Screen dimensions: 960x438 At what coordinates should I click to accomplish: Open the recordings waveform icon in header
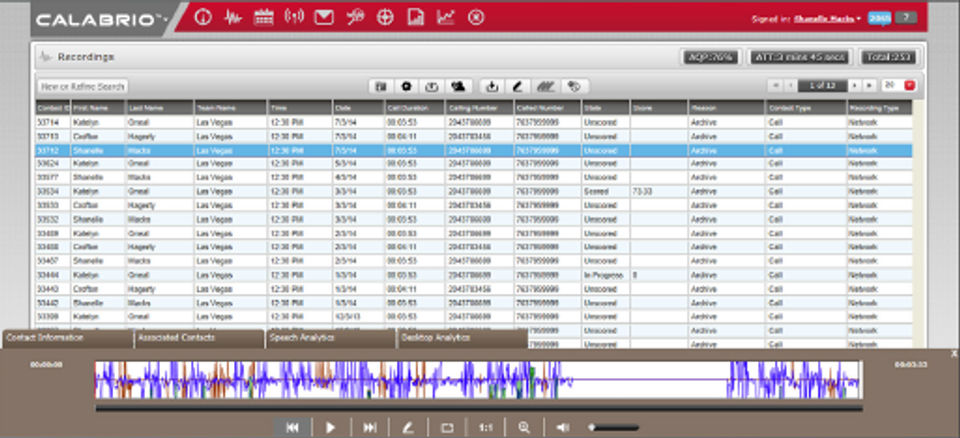pos(233,17)
